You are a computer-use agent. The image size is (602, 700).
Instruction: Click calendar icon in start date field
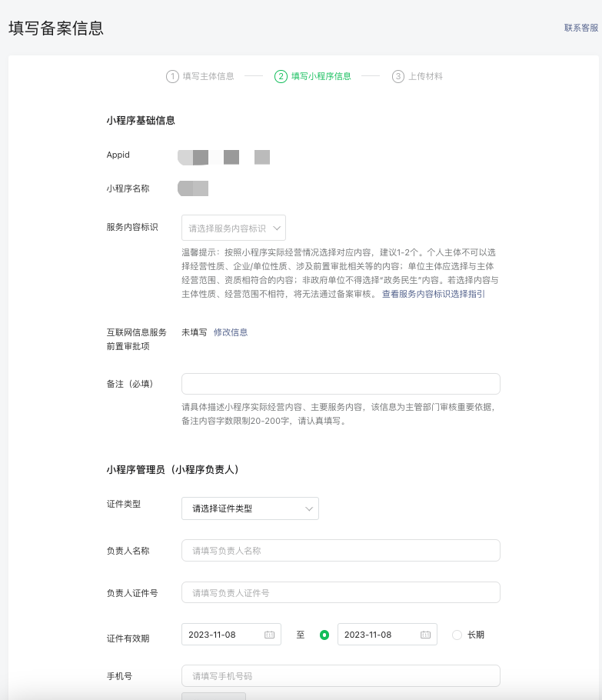click(x=270, y=635)
